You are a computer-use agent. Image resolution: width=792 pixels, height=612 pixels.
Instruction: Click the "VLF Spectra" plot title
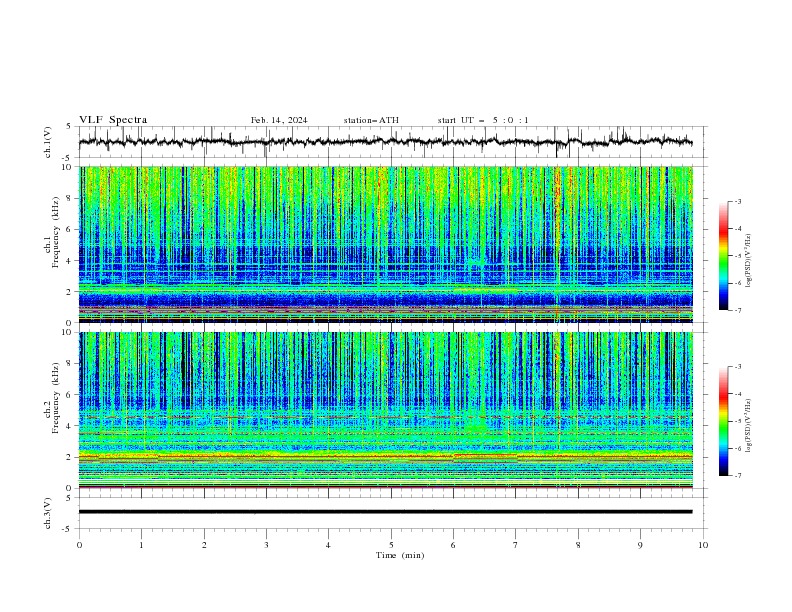pyautogui.click(x=113, y=120)
